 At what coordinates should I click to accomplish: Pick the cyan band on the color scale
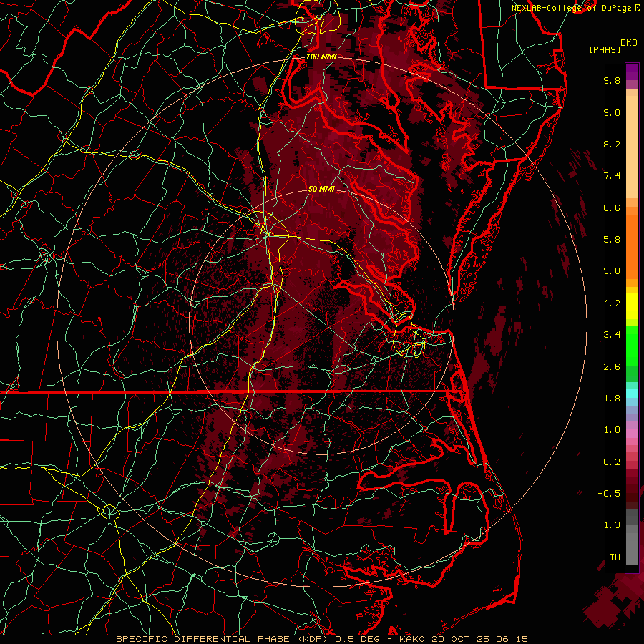point(632,394)
